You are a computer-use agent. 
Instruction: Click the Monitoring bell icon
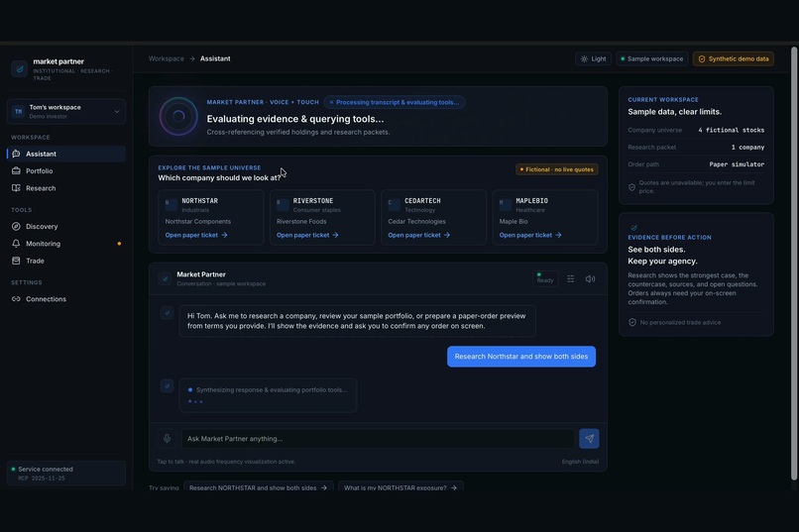tap(16, 244)
